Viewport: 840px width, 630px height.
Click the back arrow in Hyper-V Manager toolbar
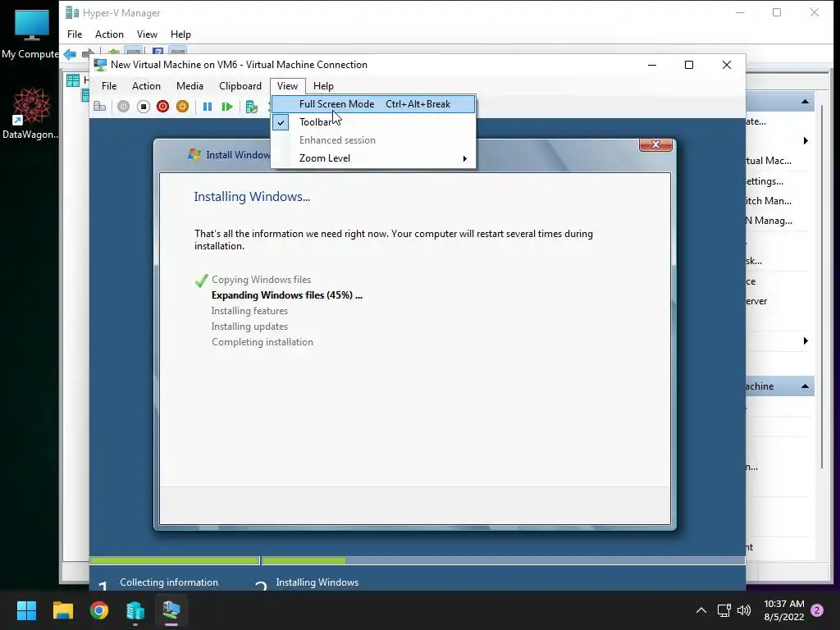coord(70,54)
